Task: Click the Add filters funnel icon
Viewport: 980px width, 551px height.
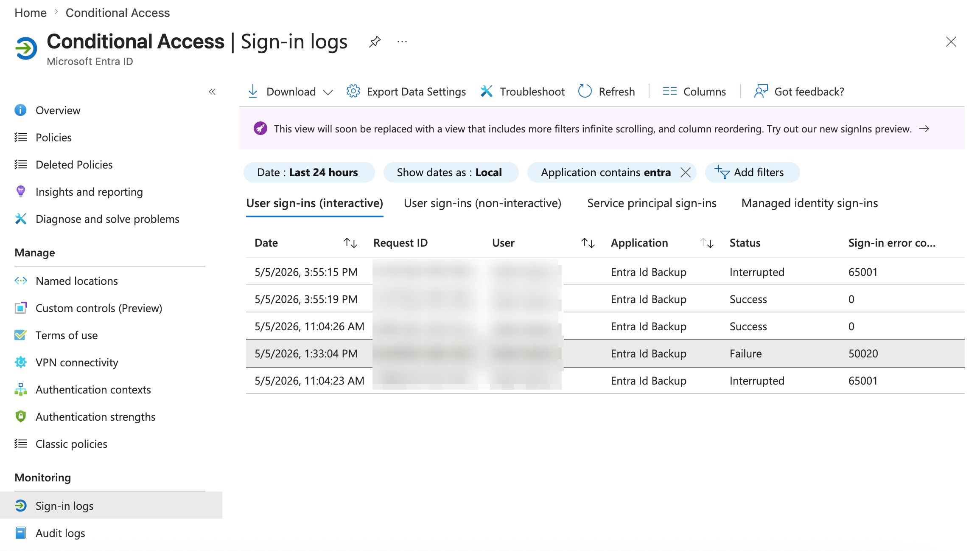Action: 722,172
